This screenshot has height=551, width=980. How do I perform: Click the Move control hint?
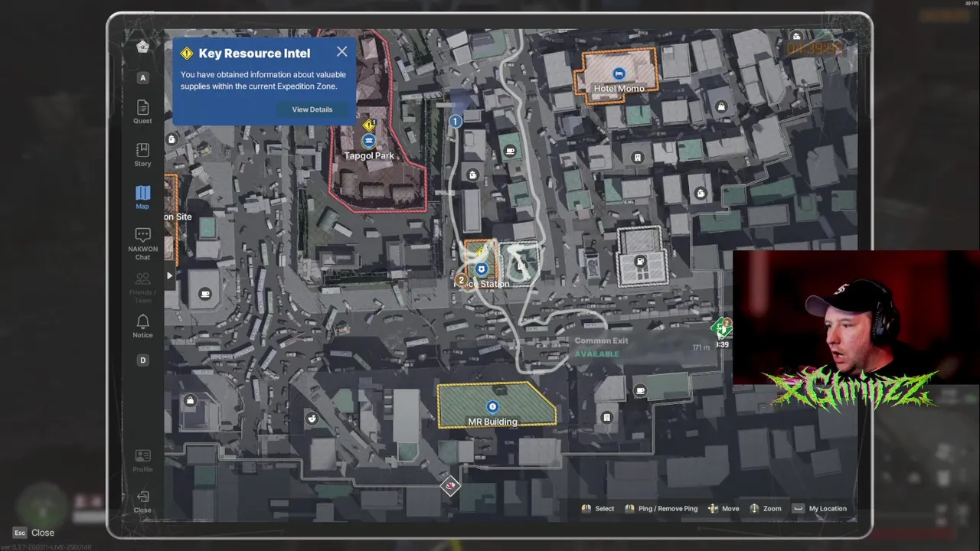[x=724, y=509]
